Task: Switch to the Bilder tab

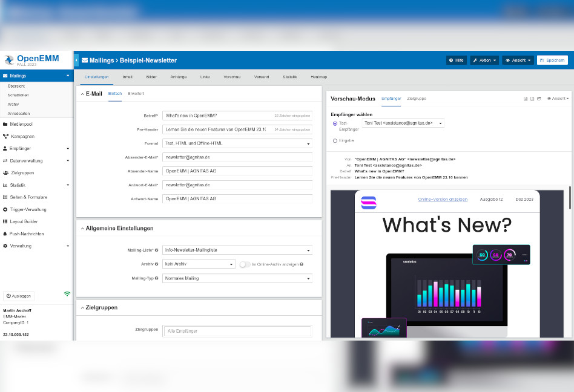Action: [x=151, y=77]
